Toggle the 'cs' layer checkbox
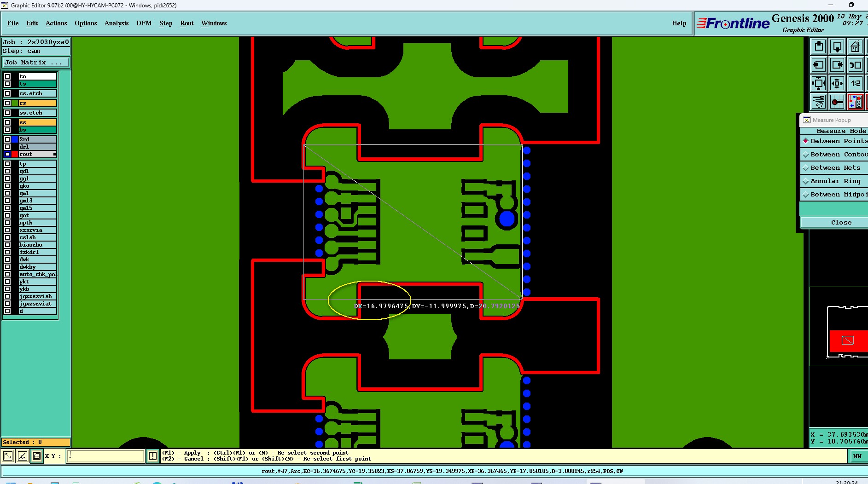Viewport: 868px width, 484px height. (7, 103)
